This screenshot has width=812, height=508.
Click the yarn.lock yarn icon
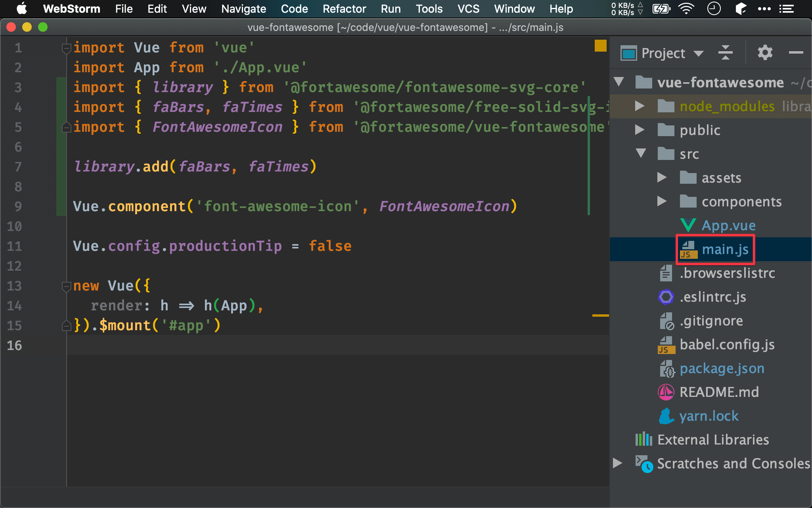[x=666, y=416]
